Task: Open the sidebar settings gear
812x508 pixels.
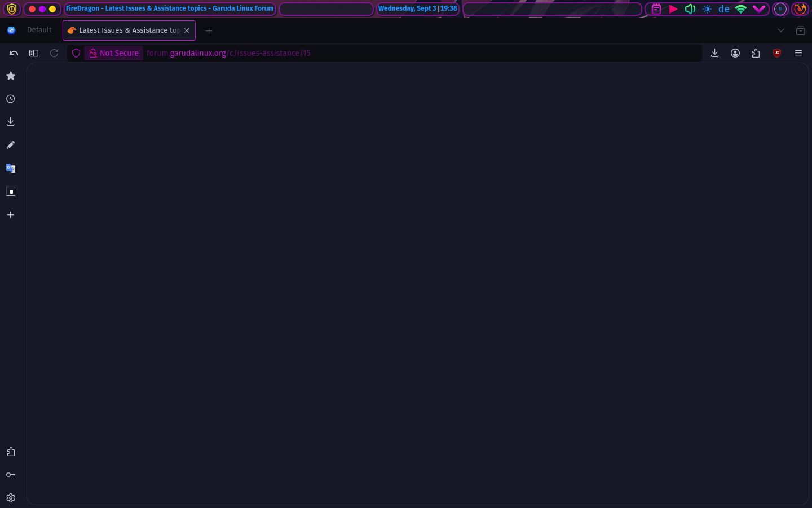Action: tap(11, 498)
